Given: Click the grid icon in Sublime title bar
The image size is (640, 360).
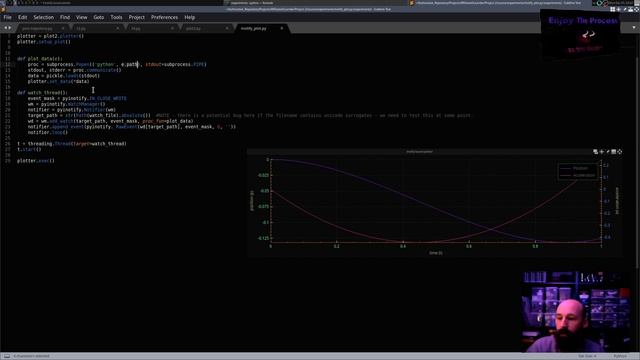Looking at the screenshot, I should [x=613, y=9].
